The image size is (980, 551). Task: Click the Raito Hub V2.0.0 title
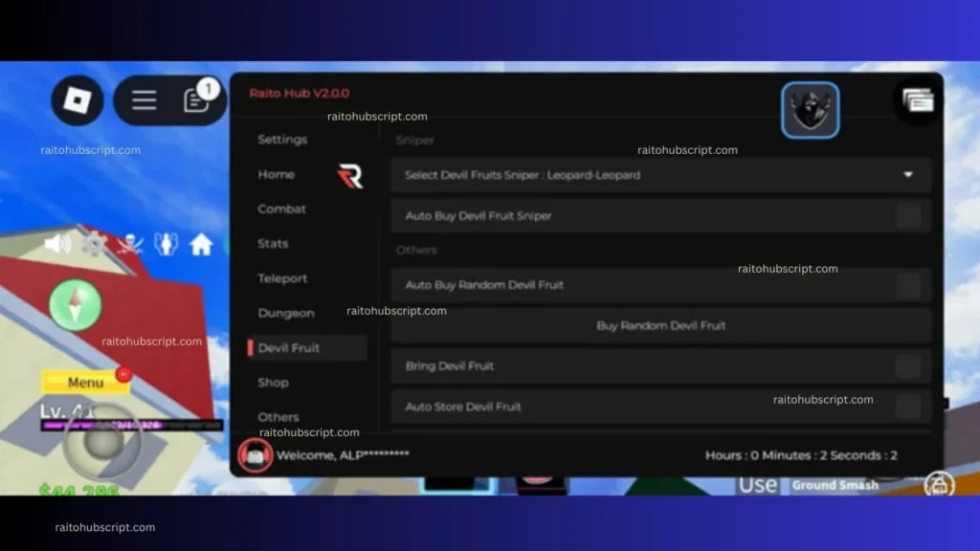300,93
